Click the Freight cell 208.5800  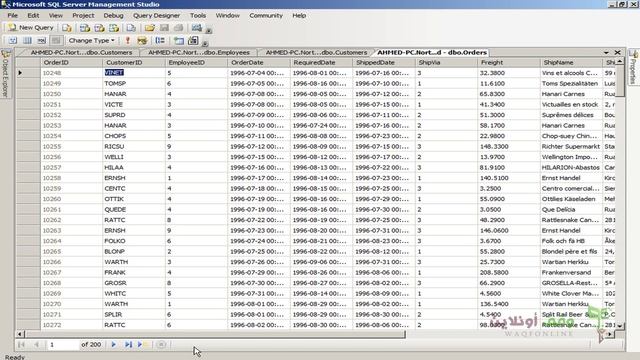pos(509,272)
